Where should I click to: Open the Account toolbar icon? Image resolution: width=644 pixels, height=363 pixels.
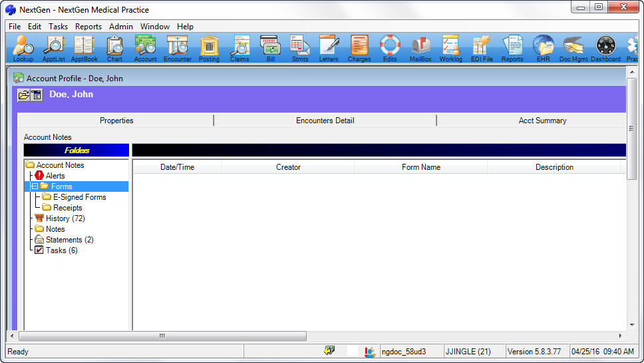(x=146, y=49)
